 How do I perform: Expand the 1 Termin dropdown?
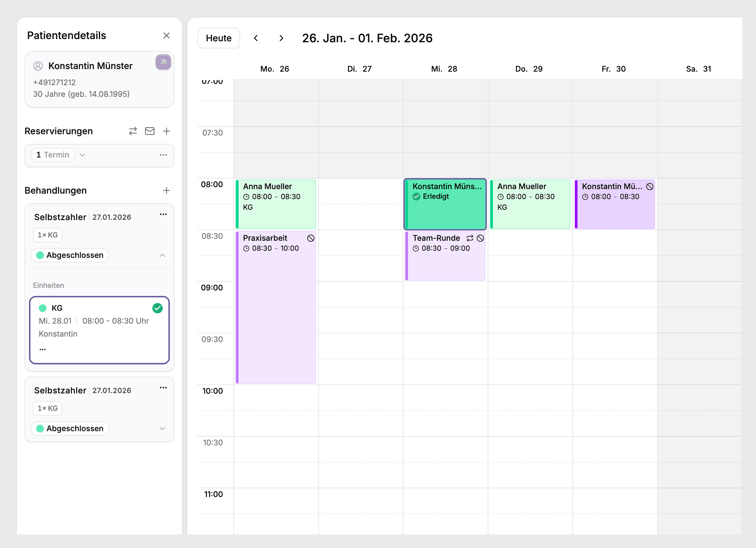(x=82, y=155)
